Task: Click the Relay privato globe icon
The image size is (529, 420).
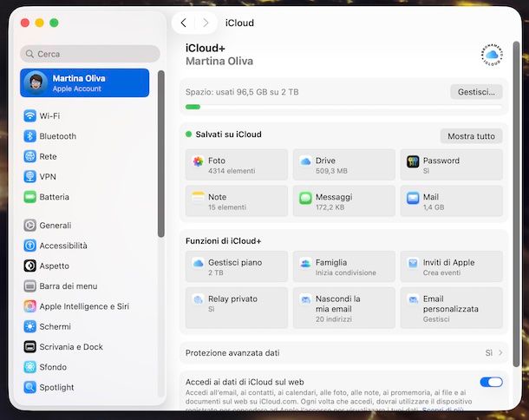Action: [x=198, y=299]
